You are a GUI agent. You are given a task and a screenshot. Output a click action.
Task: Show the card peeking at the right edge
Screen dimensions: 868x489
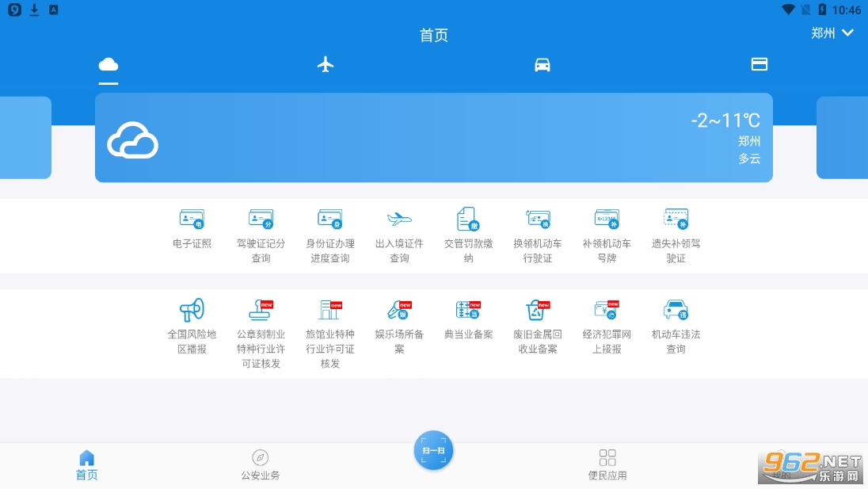click(x=842, y=137)
